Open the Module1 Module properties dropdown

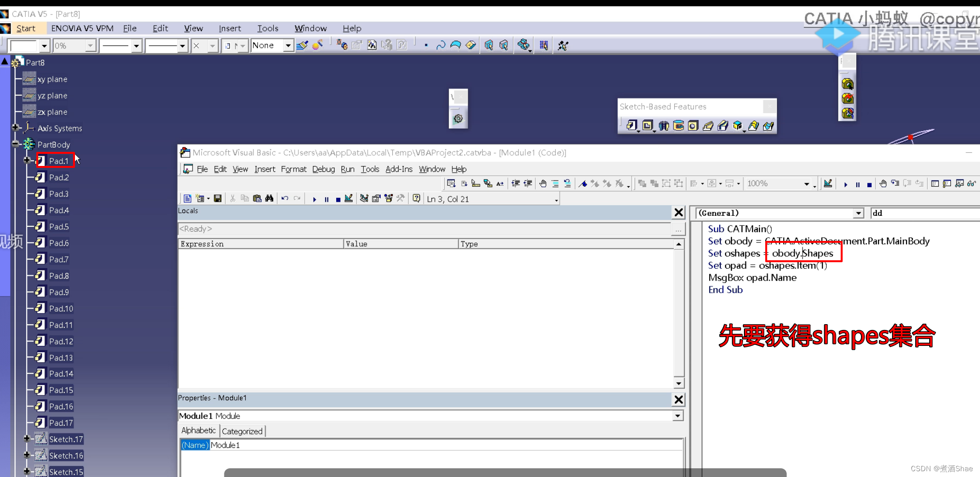(678, 416)
